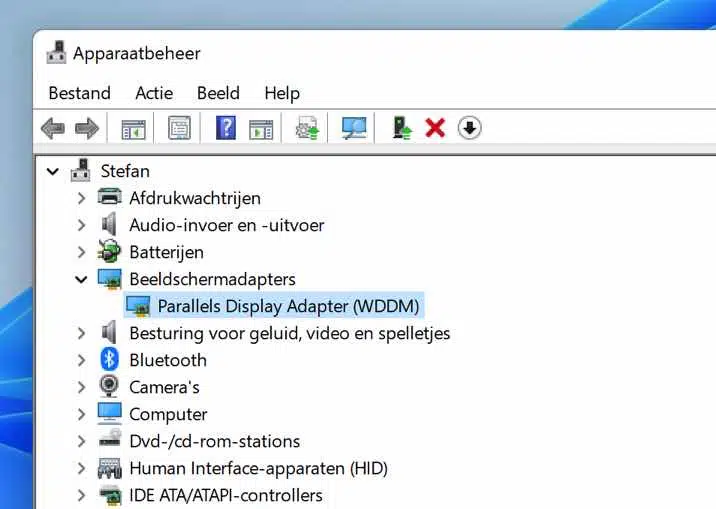Click the Apparaatbeheer window title text

[x=137, y=54]
